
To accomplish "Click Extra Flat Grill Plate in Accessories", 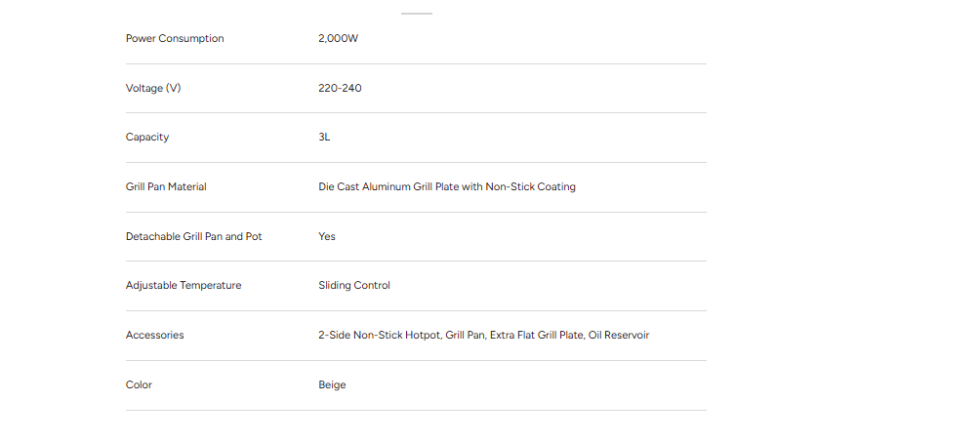I will pos(536,335).
